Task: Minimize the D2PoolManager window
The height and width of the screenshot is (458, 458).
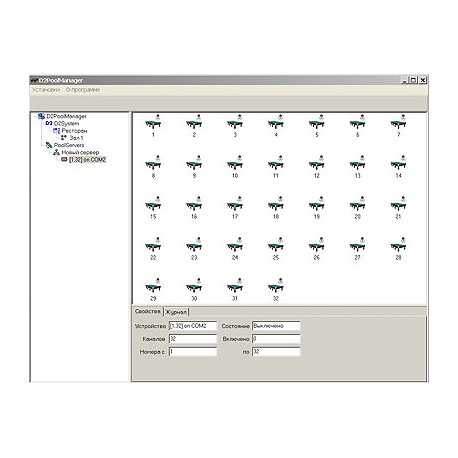Action: (404, 80)
